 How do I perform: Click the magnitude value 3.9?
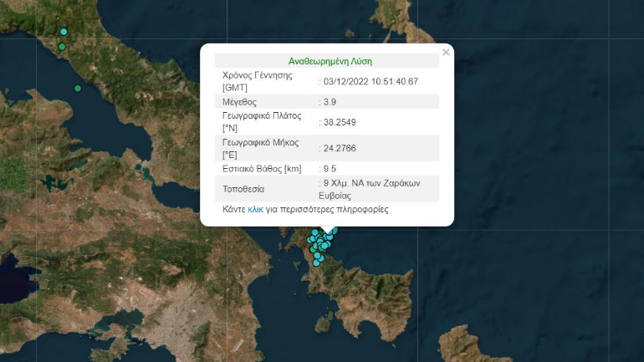(x=329, y=102)
